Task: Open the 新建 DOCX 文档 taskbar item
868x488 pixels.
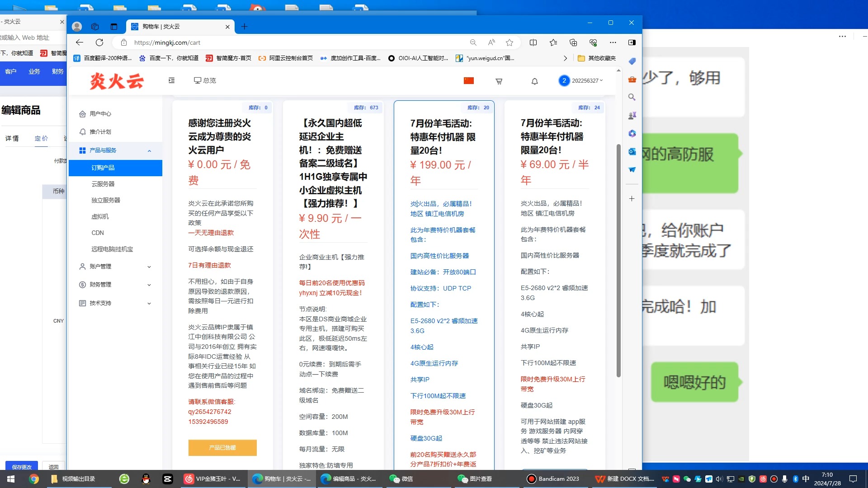Action: tap(625, 479)
